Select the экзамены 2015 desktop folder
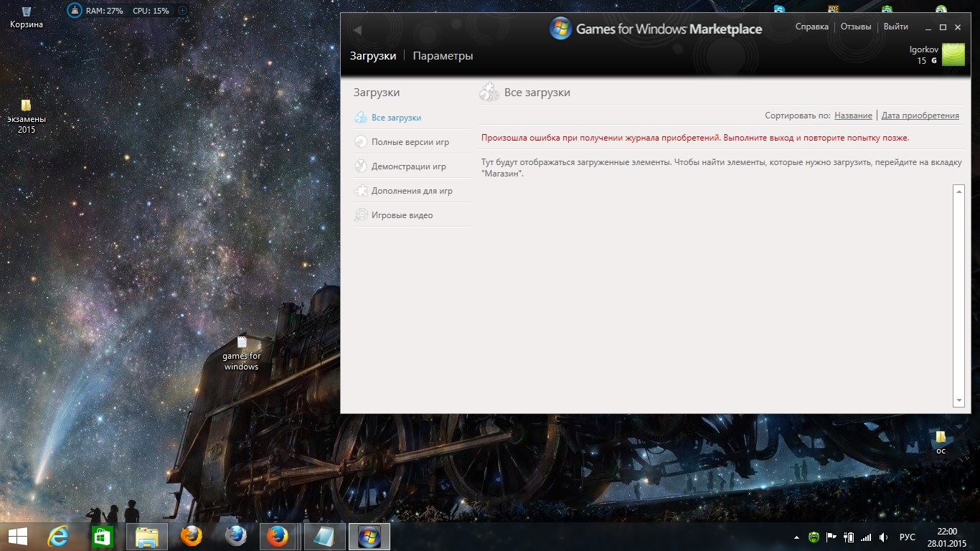The height and width of the screenshot is (551, 980). (x=27, y=117)
